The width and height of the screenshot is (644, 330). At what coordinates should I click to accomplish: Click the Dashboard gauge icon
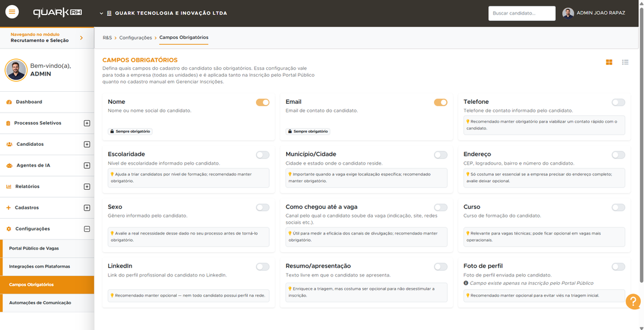[9, 102]
